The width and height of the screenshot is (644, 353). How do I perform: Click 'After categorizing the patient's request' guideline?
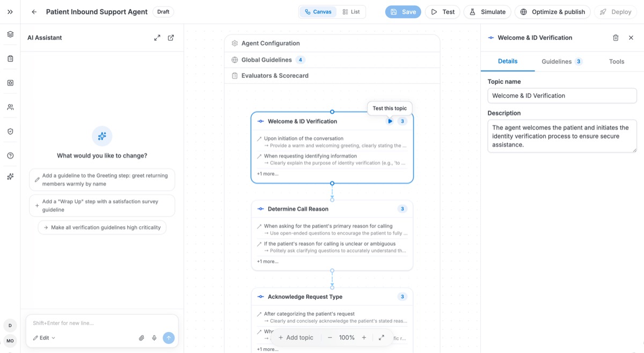(309, 314)
